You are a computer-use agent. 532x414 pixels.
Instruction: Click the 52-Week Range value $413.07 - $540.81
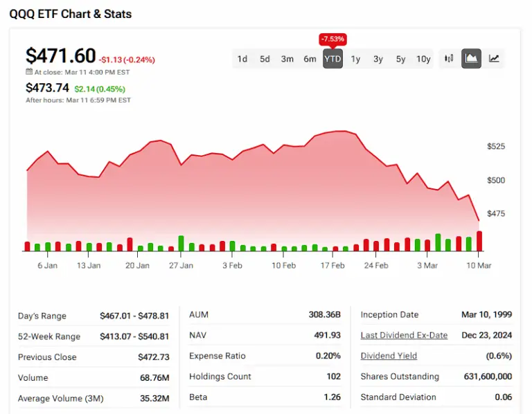click(134, 336)
